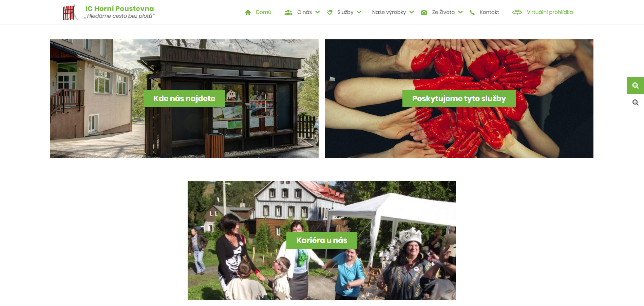The height and width of the screenshot is (306, 644).
Task: Click the heart handshake icon beside Služby
Action: tap(329, 12)
